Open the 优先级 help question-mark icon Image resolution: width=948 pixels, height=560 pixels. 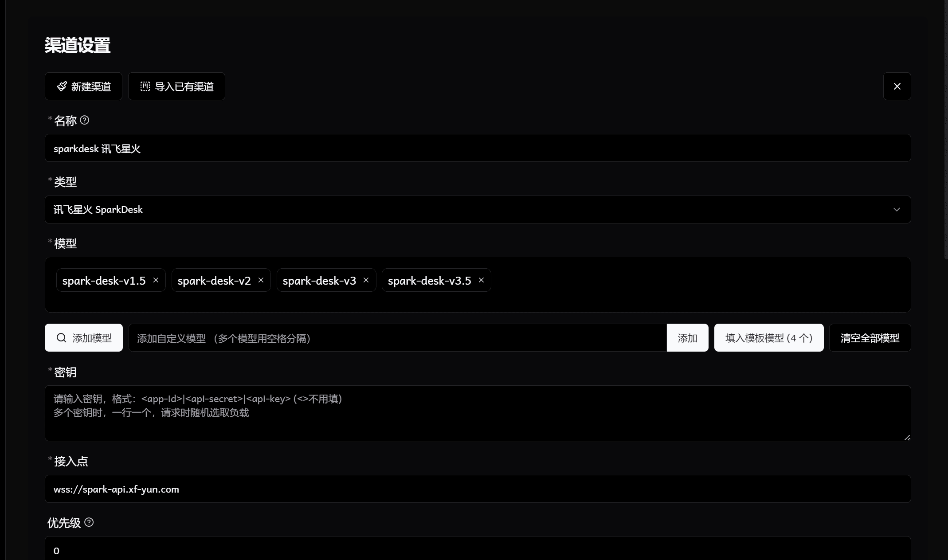click(89, 522)
